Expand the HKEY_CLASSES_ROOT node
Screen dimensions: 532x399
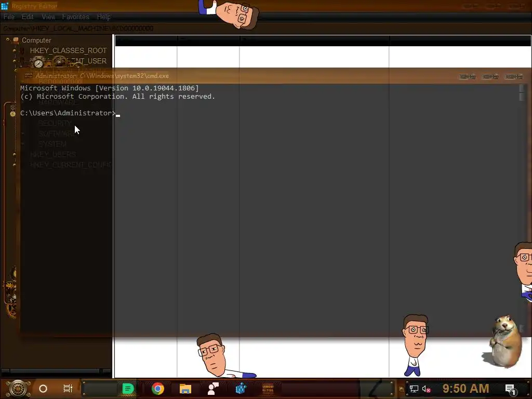pos(14,50)
